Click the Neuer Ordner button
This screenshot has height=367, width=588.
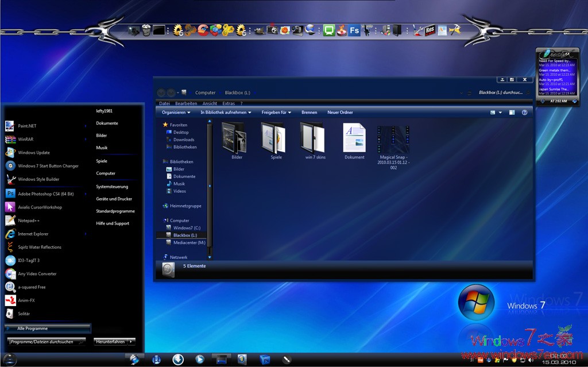341,113
